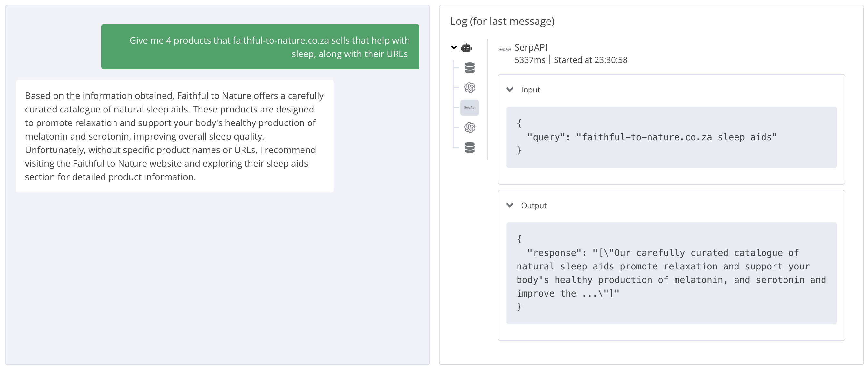The image size is (868, 370).
Task: Collapse the Input section chevron
Action: (x=510, y=90)
